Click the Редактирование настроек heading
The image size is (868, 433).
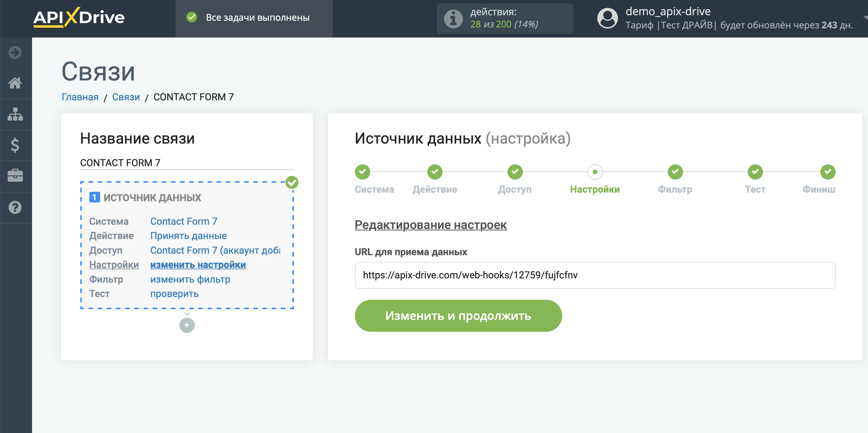point(431,225)
